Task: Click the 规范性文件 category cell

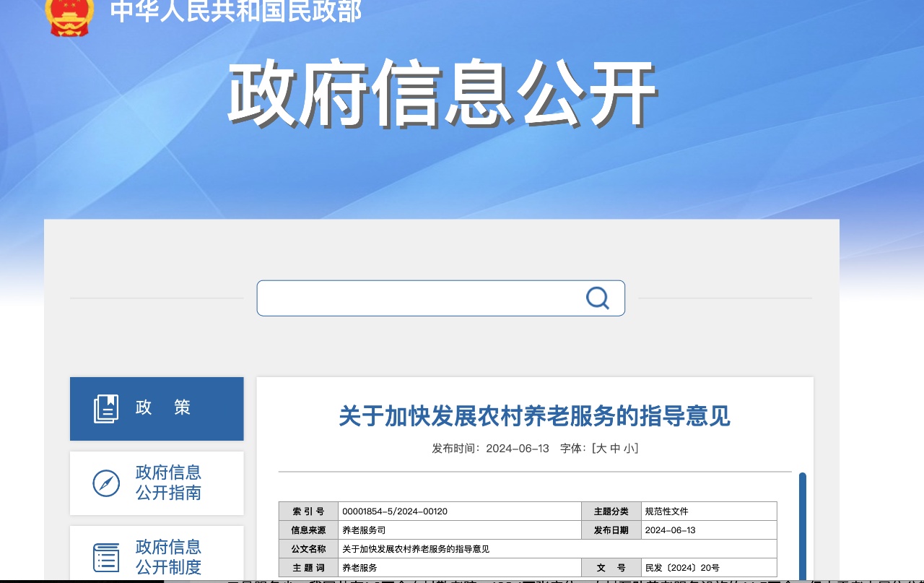Action: 666,511
